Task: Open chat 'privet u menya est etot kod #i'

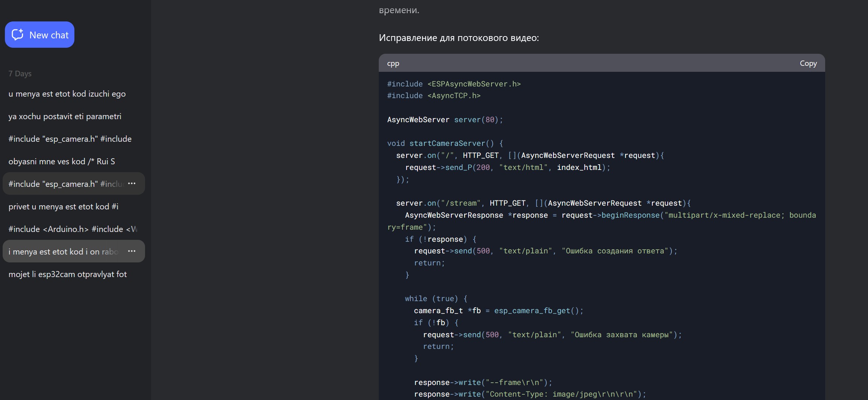Action: (74, 206)
